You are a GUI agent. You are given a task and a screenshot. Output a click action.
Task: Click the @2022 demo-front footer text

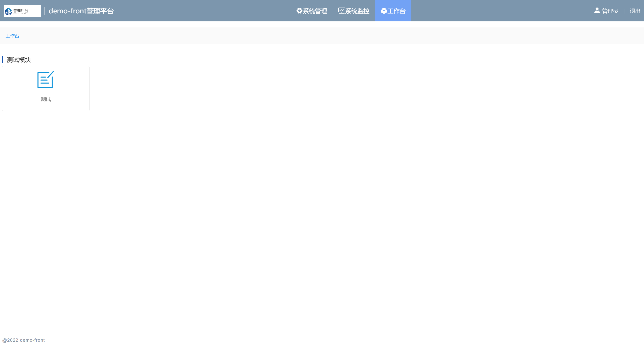23,340
